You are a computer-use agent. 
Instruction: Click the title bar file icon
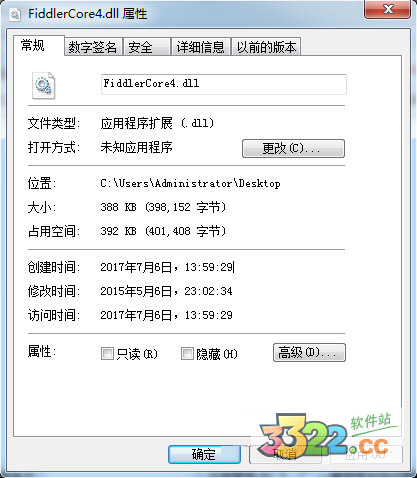pyautogui.click(x=15, y=14)
